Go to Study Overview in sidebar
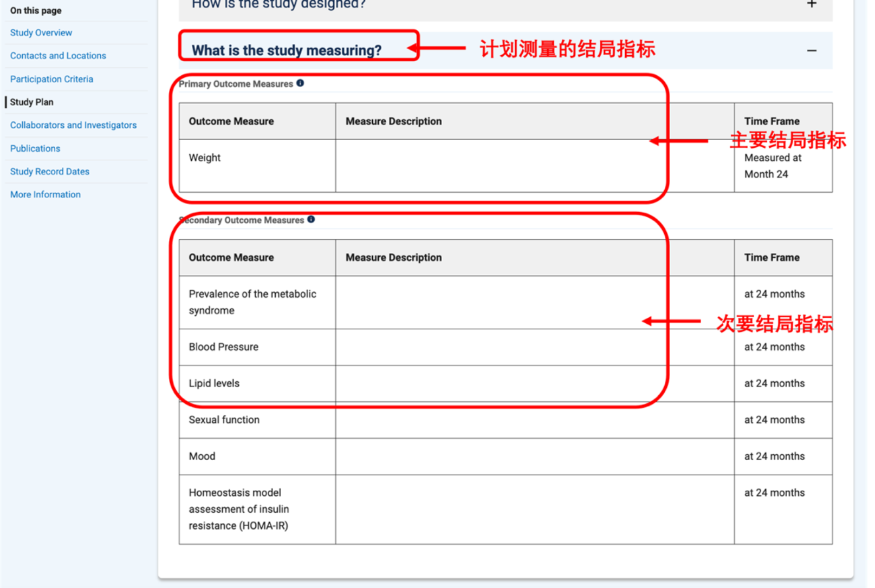 [41, 33]
